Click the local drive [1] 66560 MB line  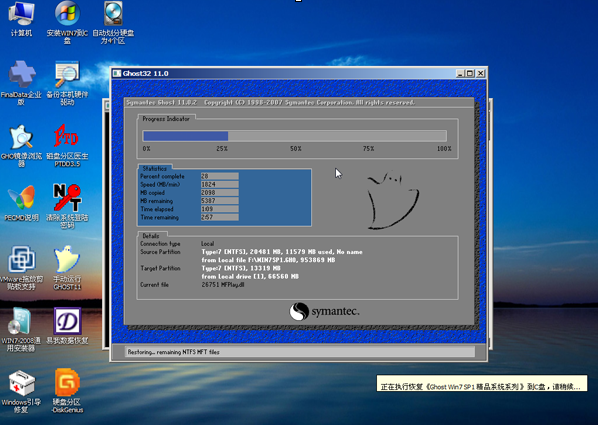point(250,276)
